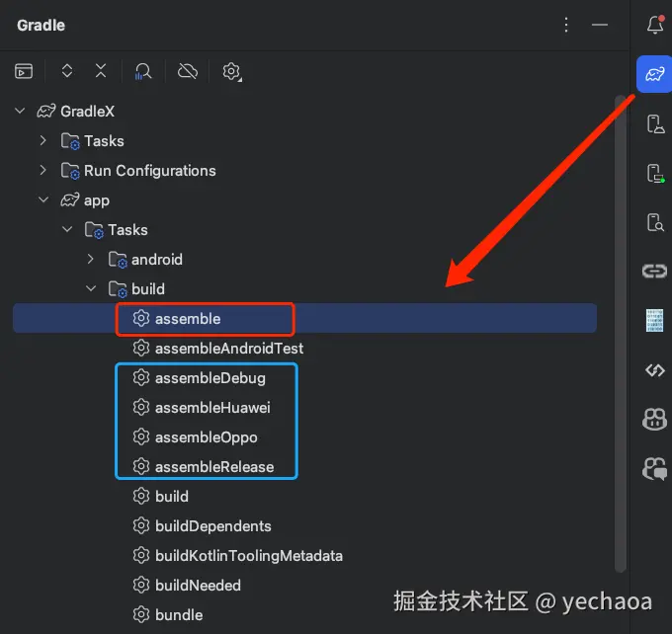Open Gradle build tool settings gear
This screenshot has height=634, width=672.
[232, 71]
